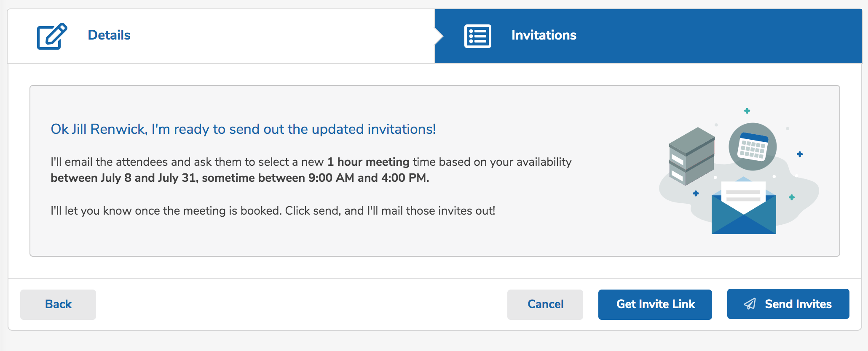
Task: Click the July 8 to July 31 date range text
Action: click(124, 178)
